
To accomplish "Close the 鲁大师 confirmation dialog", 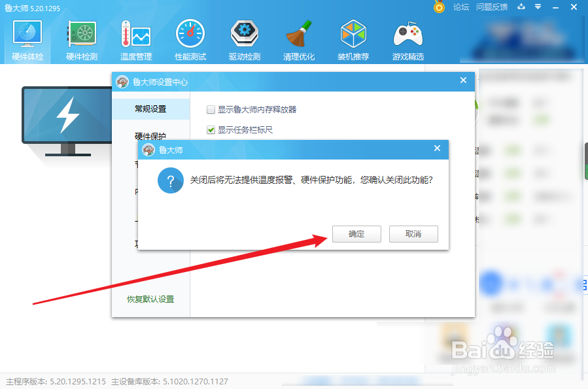I will 437,148.
